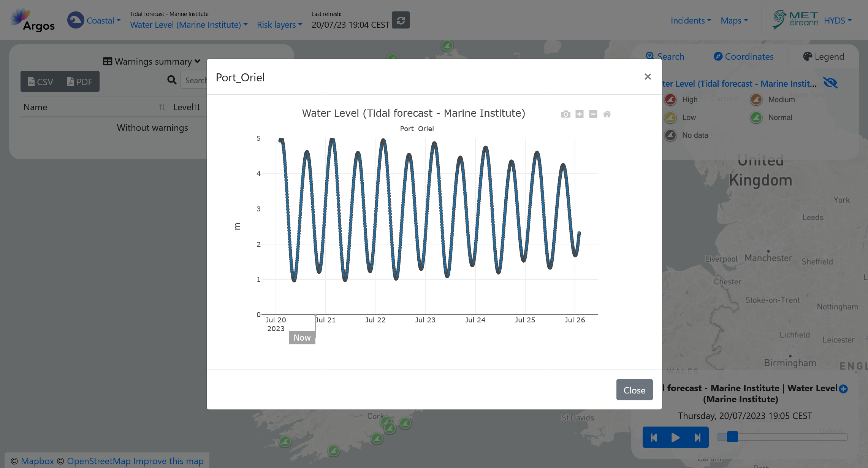Click the refresh/sync icon in top bar
Screen dimensions: 868x468
[401, 20]
